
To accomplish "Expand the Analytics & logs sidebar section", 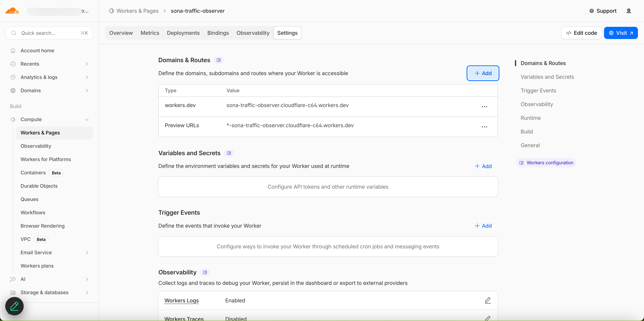I will coord(87,77).
